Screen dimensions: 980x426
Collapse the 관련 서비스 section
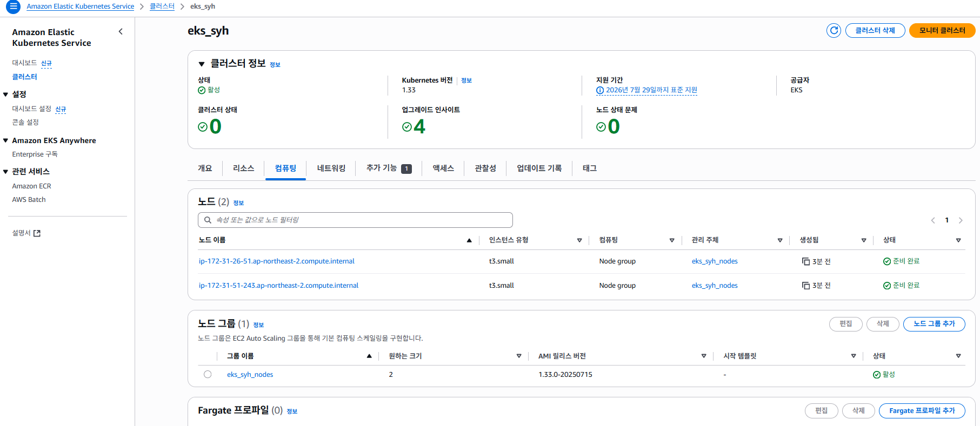5,172
